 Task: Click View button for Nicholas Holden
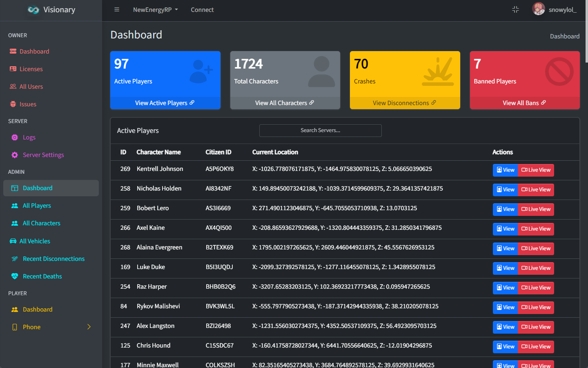(x=505, y=190)
